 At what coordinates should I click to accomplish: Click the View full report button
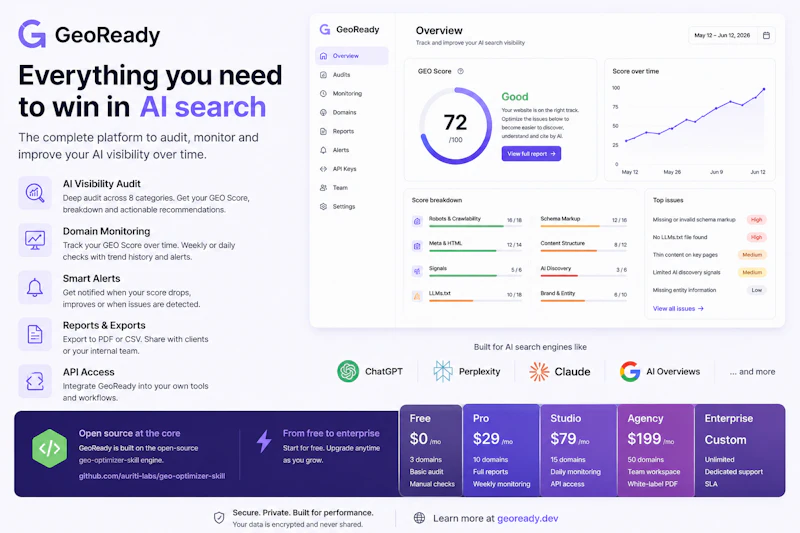pos(531,154)
